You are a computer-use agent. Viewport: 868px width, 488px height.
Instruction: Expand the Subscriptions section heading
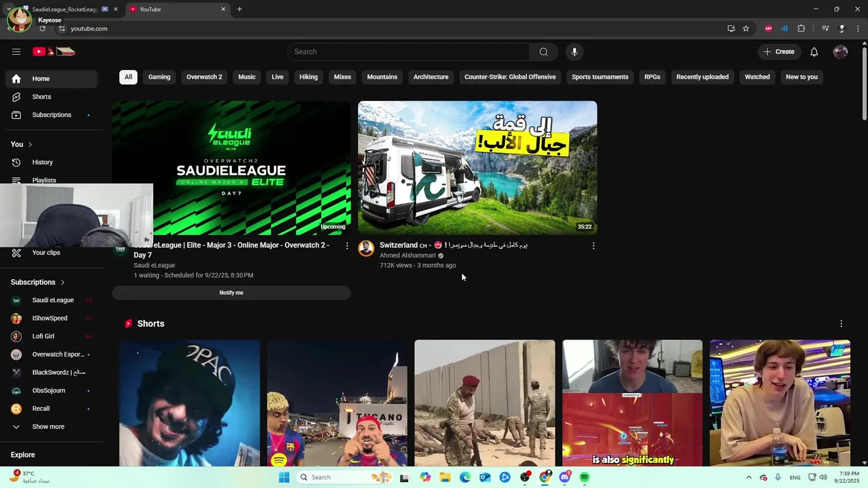(38, 282)
